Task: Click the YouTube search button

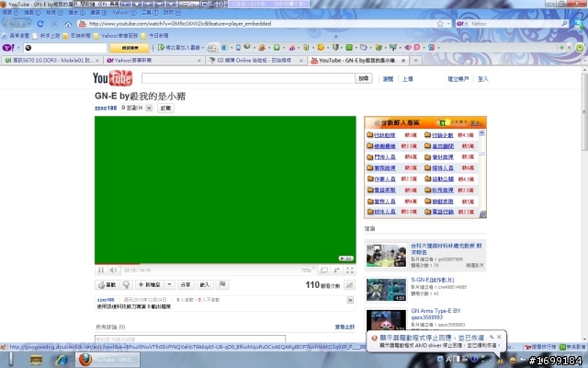Action: pos(364,78)
